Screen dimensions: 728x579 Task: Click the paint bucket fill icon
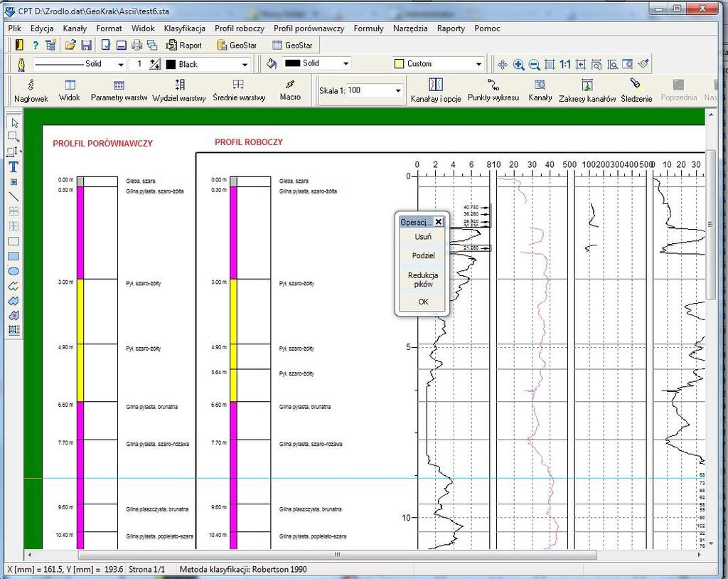[272, 64]
